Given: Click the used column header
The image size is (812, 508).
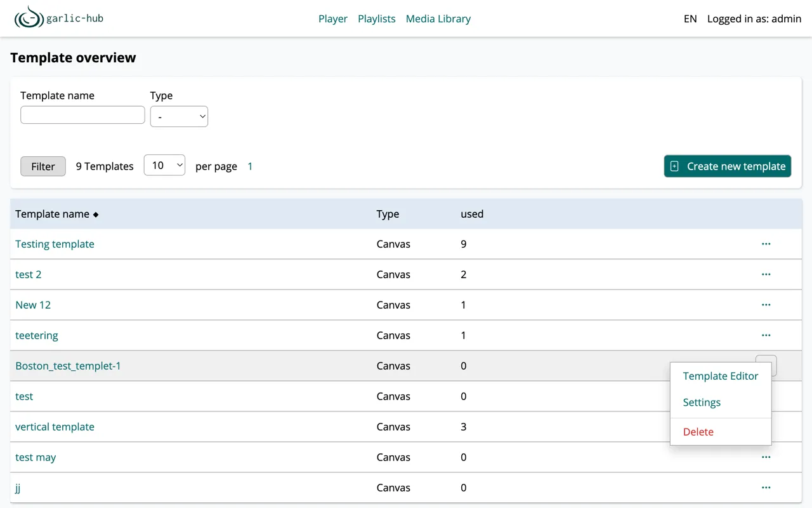Looking at the screenshot, I should point(472,214).
